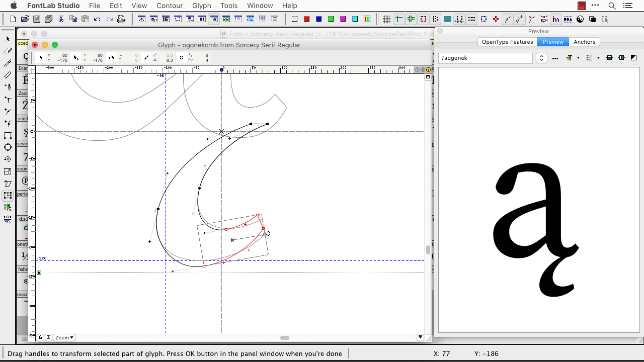
Task: Expand the lines mode dropdown arrow in Preview
Action: pyautogui.click(x=598, y=58)
